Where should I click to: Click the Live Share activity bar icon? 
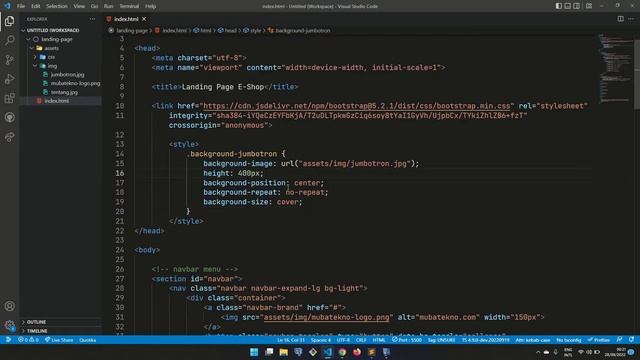pyautogui.click(x=9, y=137)
